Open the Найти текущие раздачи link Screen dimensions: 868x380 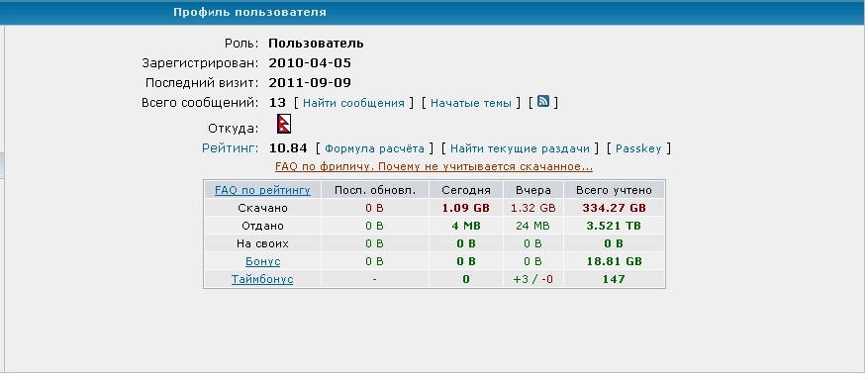(520, 148)
